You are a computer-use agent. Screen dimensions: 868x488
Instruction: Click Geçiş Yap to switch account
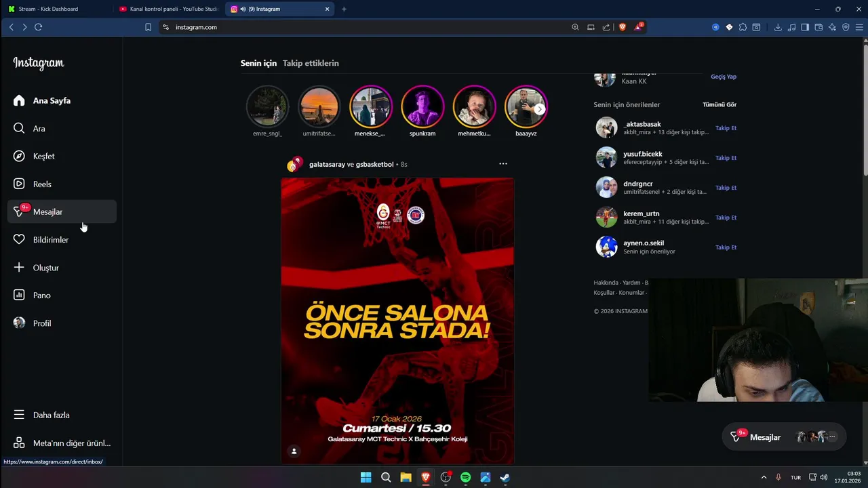723,77
